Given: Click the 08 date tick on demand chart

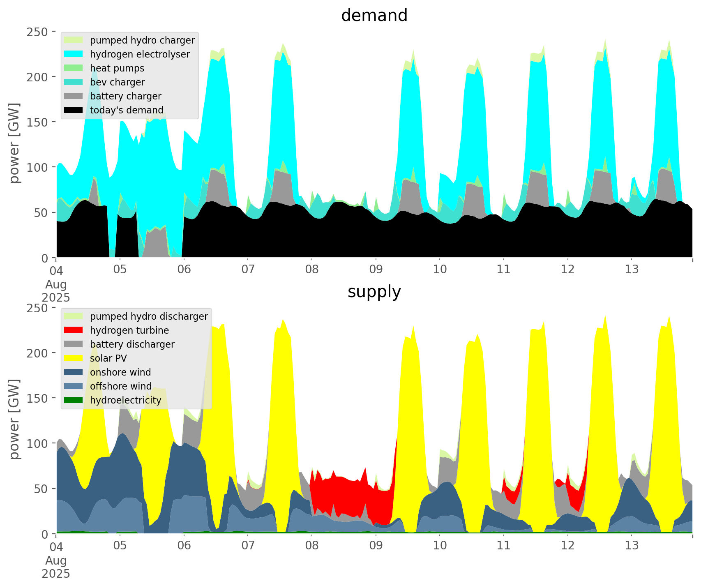Looking at the screenshot, I should coord(312,270).
